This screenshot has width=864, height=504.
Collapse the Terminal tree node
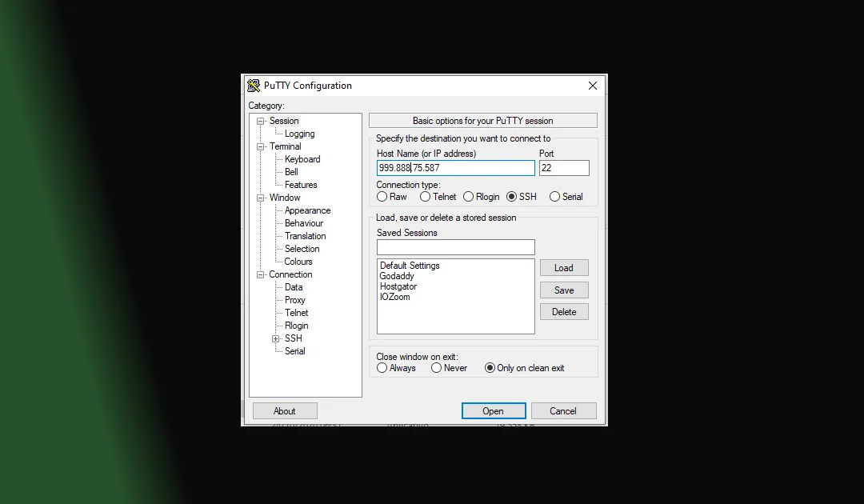[x=260, y=146]
